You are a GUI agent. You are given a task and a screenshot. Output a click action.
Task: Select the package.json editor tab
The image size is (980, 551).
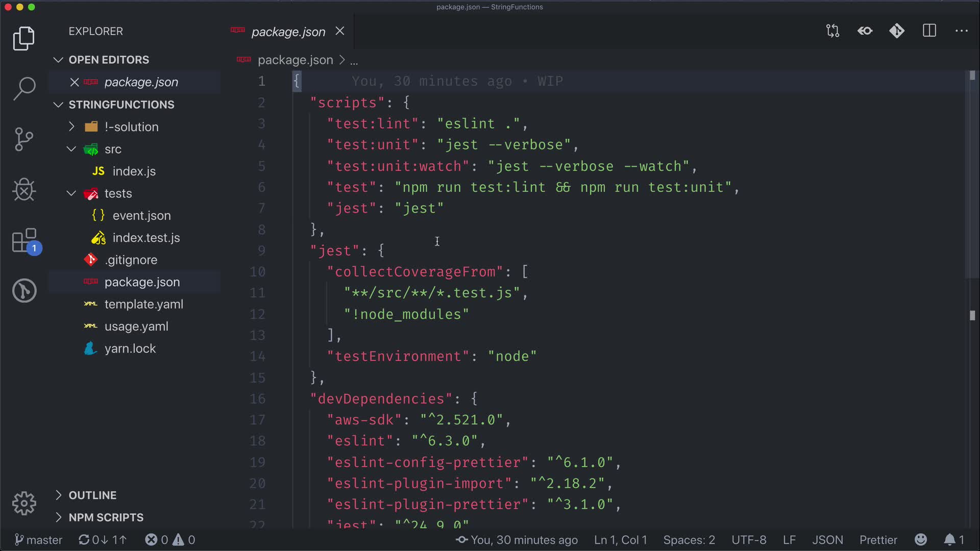(288, 32)
